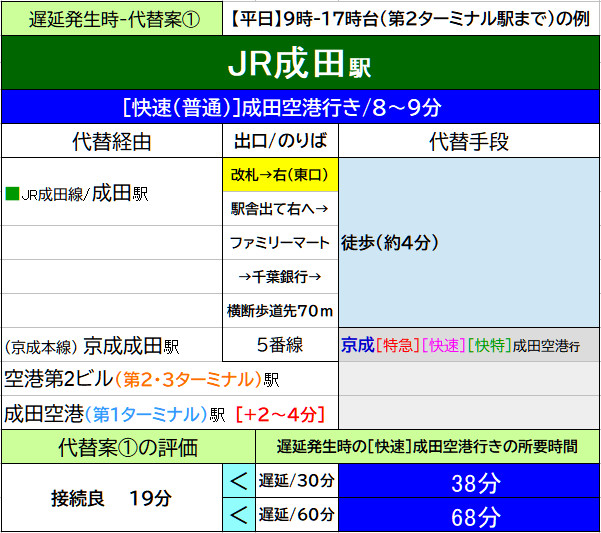Select the '遅延/60分' cell
The image size is (601, 533).
coord(297,515)
